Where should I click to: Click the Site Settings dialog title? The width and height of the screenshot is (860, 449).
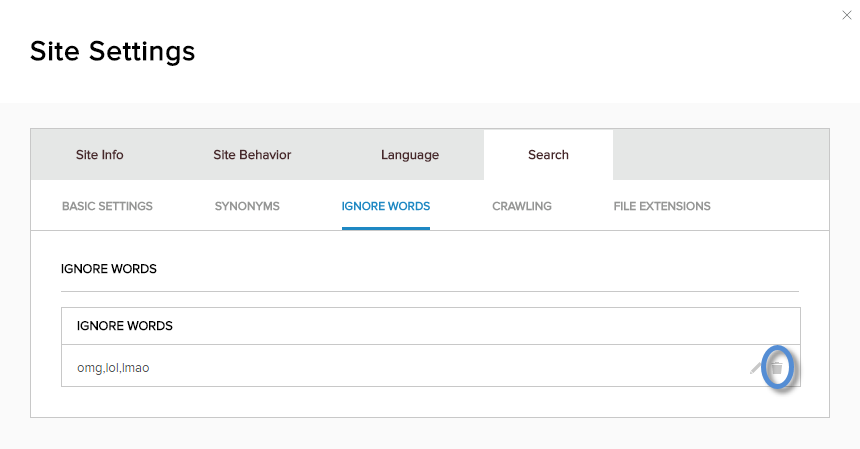(112, 51)
